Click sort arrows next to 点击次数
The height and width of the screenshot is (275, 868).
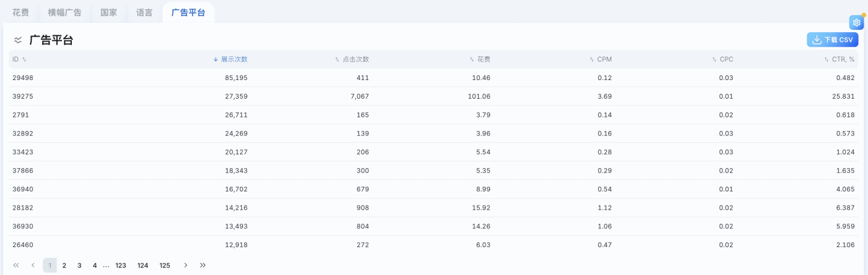coord(337,60)
